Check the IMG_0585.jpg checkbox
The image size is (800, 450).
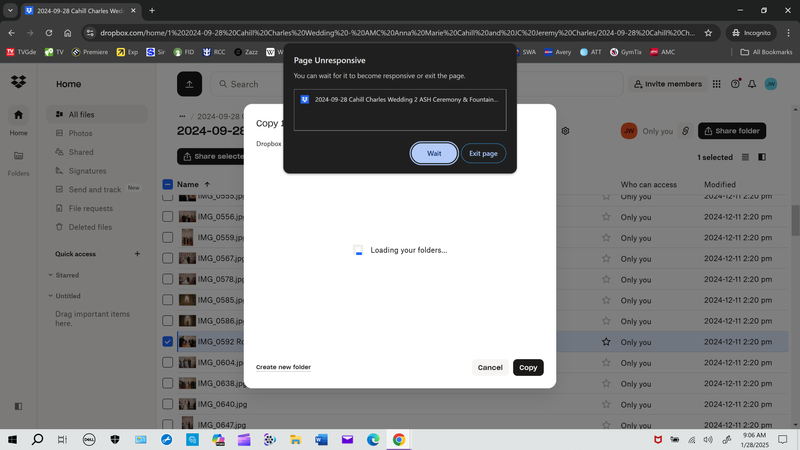pos(167,300)
